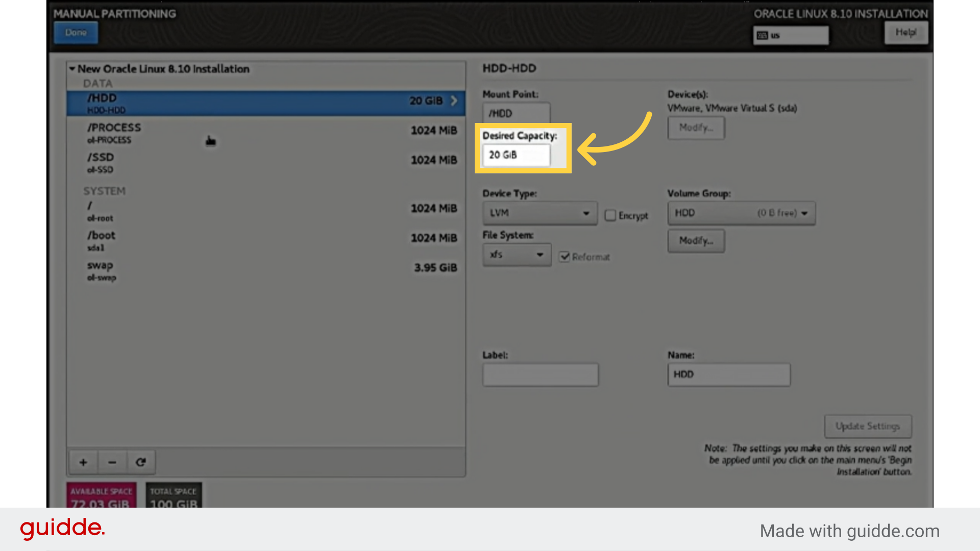Click the keyboard layout indicator
This screenshot has height=551, width=980.
[791, 35]
